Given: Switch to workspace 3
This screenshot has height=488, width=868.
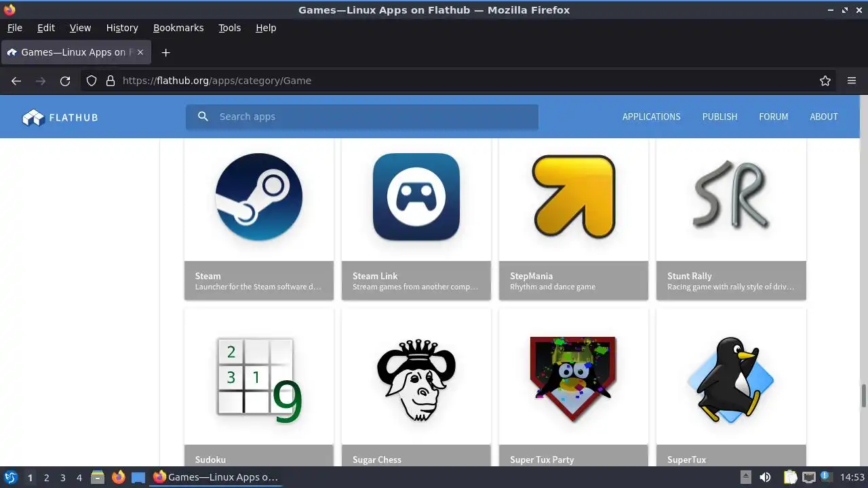Looking at the screenshot, I should coord(62,477).
